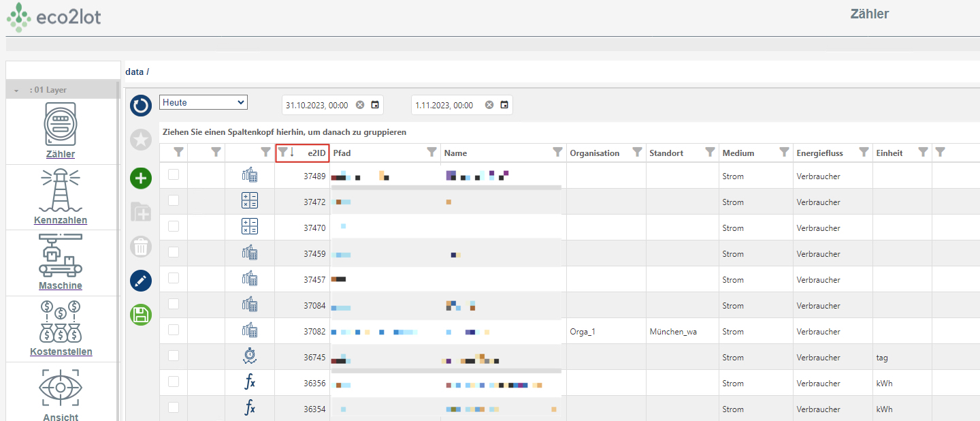Click the green floppy disk save icon
980x421 pixels.
(x=141, y=314)
